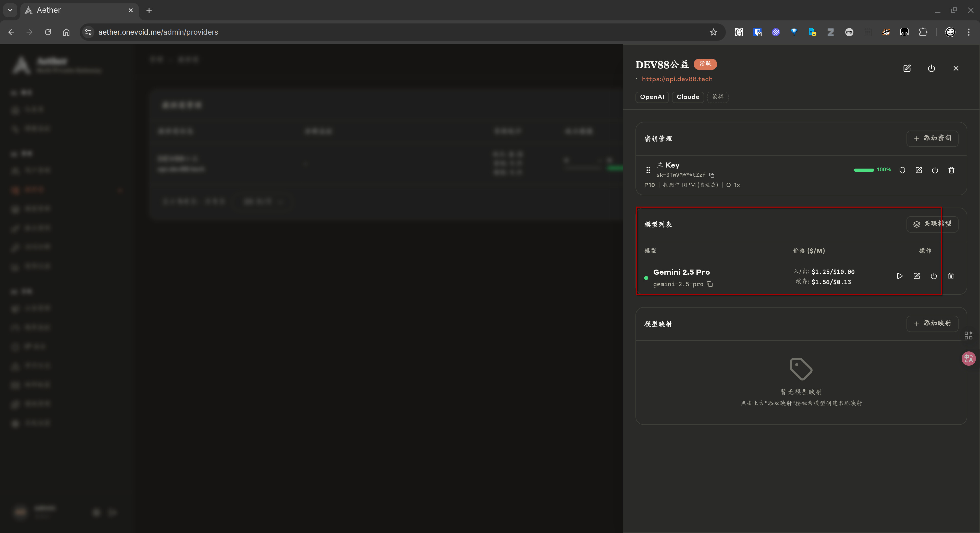The width and height of the screenshot is (980, 533).
Task: Select the OpenAI format tag
Action: click(652, 97)
